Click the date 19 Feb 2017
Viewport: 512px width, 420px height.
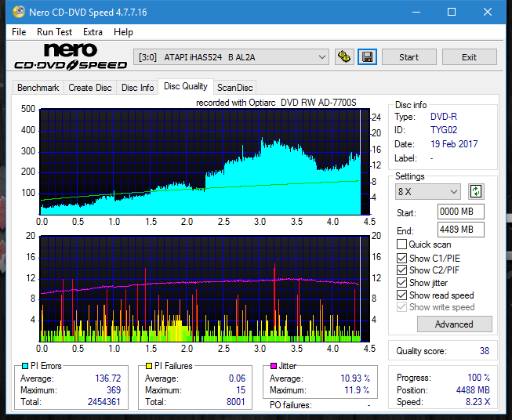tap(454, 144)
